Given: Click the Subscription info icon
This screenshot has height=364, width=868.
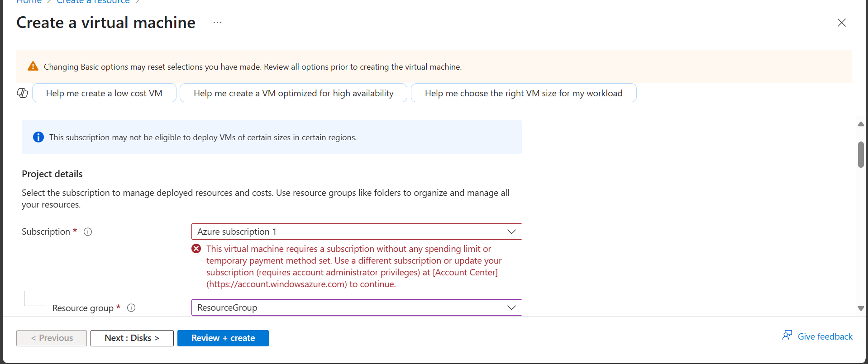Looking at the screenshot, I should 88,232.
